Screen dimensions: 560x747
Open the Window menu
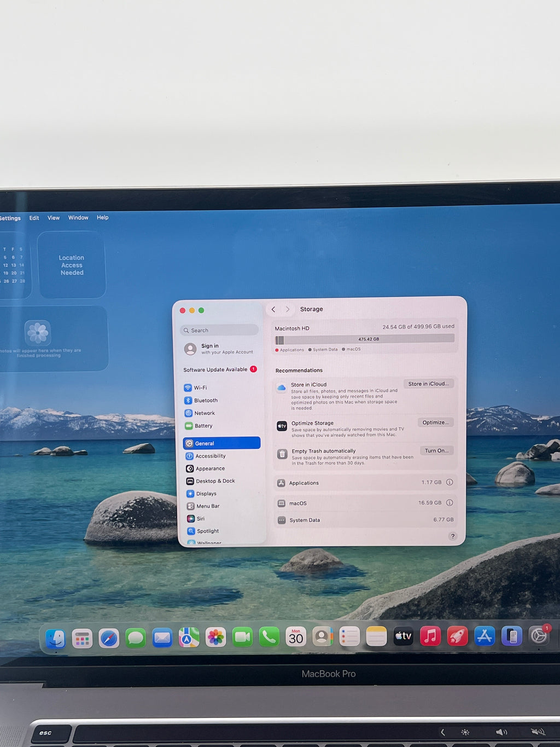pyautogui.click(x=78, y=218)
